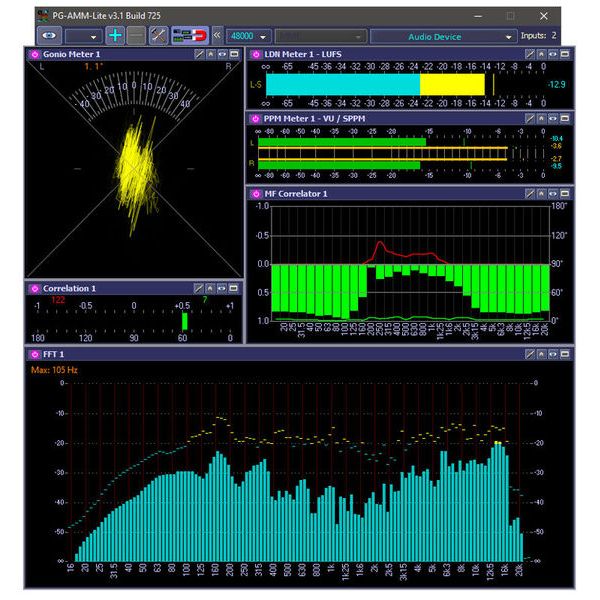The height and width of the screenshot is (600, 600).
Task: Click the plus add-meter button
Action: click(116, 36)
